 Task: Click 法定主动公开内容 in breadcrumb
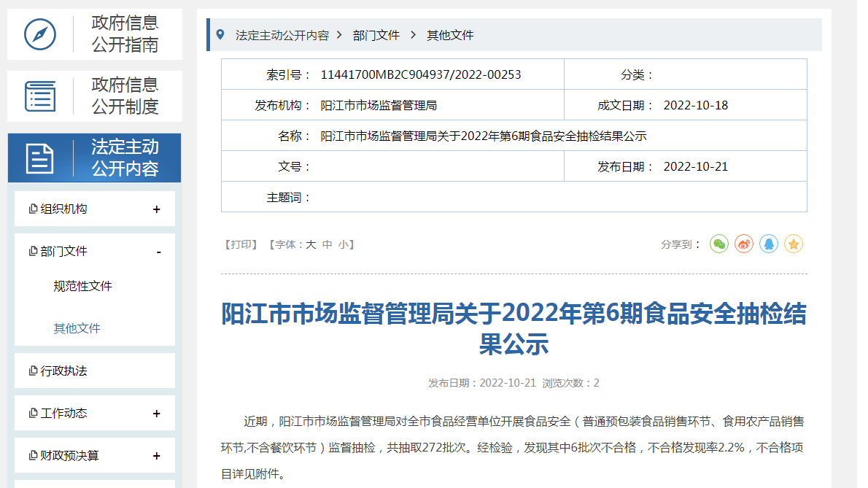(x=282, y=35)
